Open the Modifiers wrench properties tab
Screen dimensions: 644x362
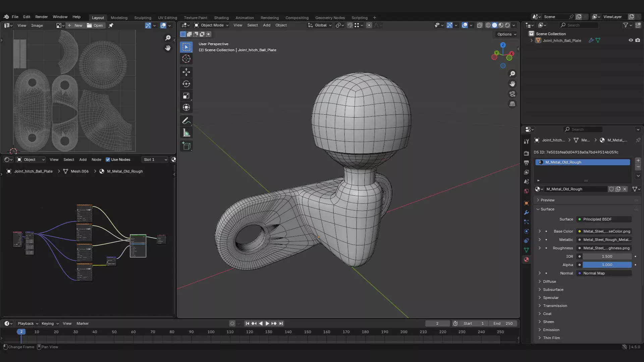(x=526, y=213)
